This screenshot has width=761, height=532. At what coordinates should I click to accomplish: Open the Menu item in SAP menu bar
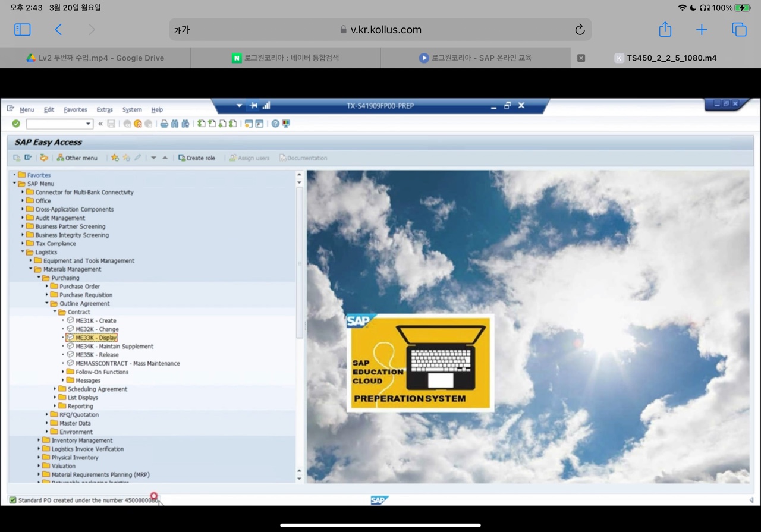click(x=27, y=110)
